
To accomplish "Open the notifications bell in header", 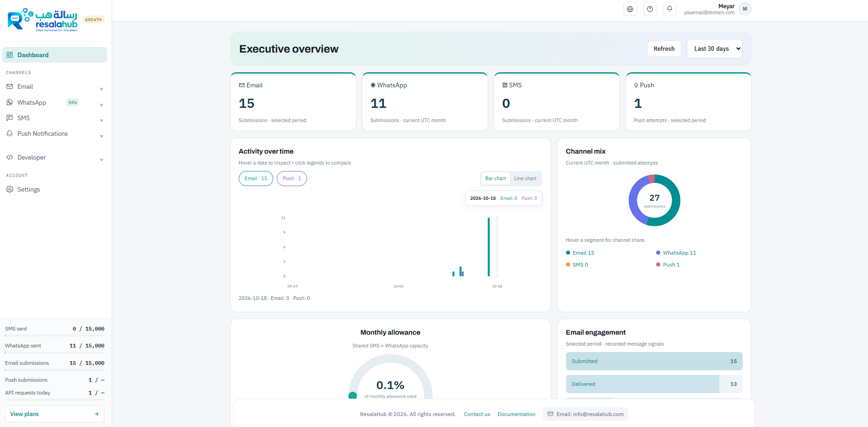I will click(x=669, y=9).
